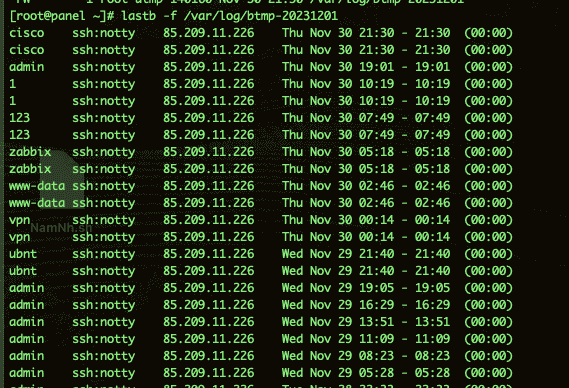This screenshot has width=569, height=388.
Task: Select the IP address in the Nov 30 19:01 row
Action: [209, 67]
